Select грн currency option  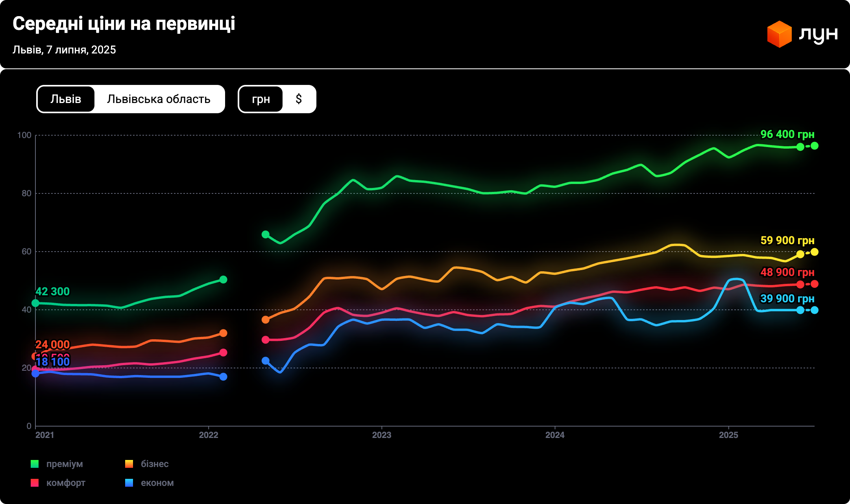tap(261, 99)
